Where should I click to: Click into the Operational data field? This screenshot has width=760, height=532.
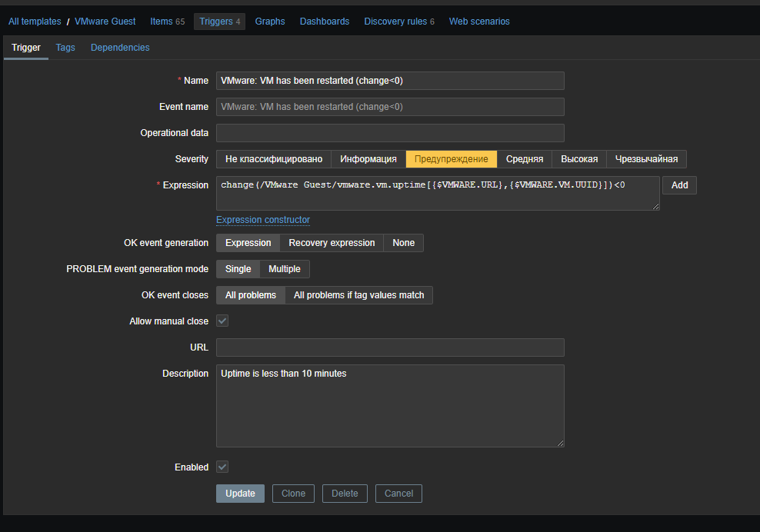[390, 133]
